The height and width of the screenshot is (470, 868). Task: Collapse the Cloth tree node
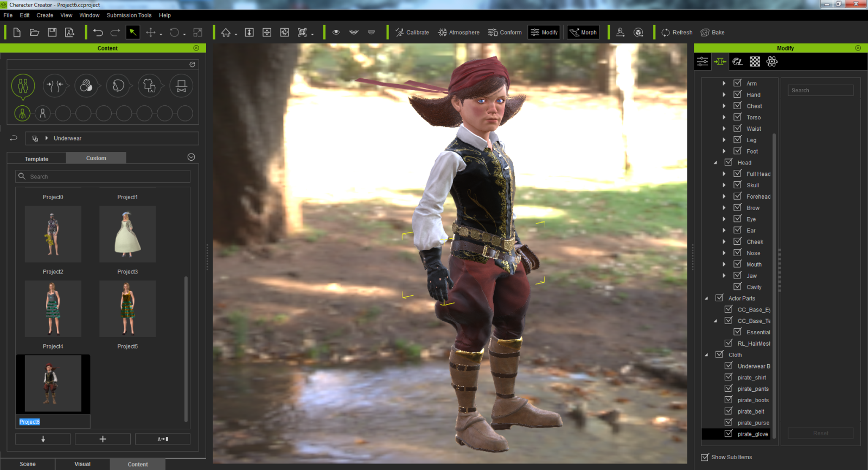(x=706, y=355)
